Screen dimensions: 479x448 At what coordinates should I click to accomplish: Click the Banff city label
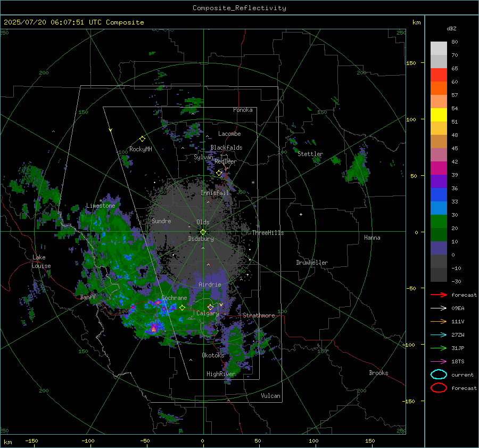point(88,297)
